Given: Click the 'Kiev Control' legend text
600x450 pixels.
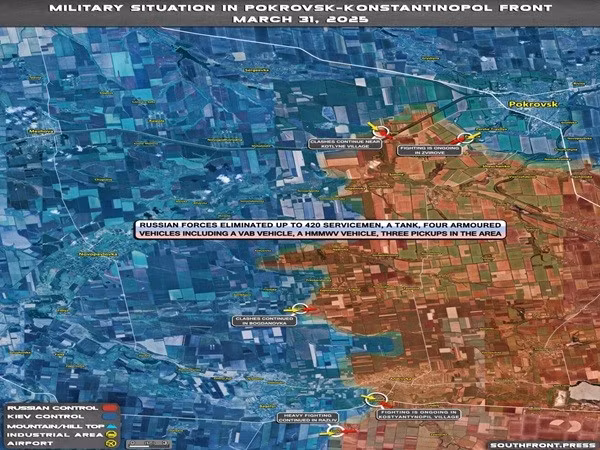Looking at the screenshot, I should click(x=46, y=416).
